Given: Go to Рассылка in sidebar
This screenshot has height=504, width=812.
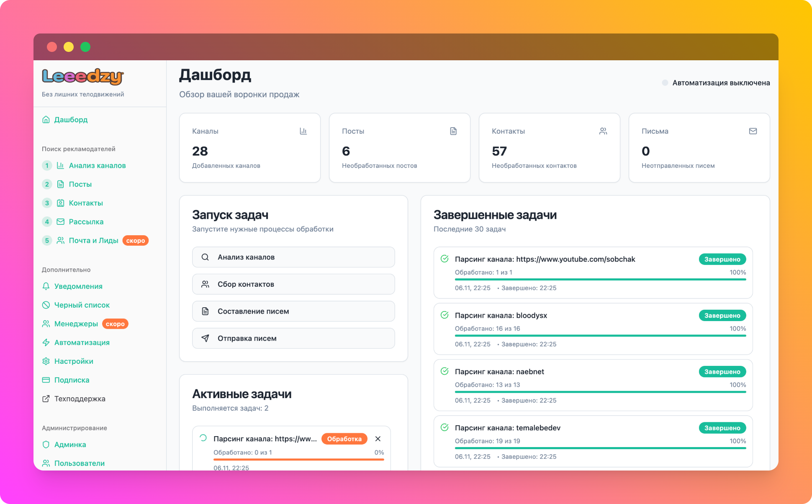Looking at the screenshot, I should click(86, 222).
